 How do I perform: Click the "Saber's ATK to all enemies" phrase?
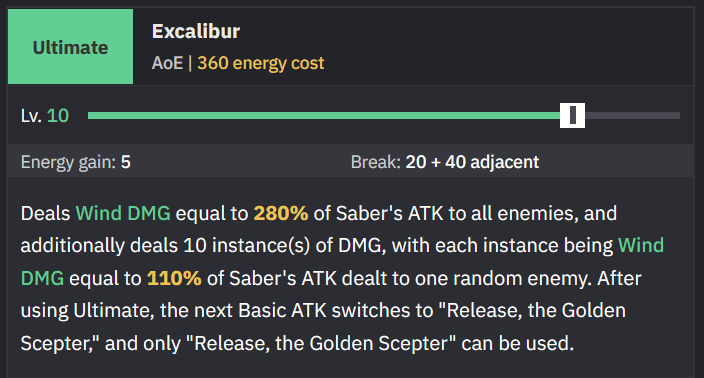pos(457,213)
